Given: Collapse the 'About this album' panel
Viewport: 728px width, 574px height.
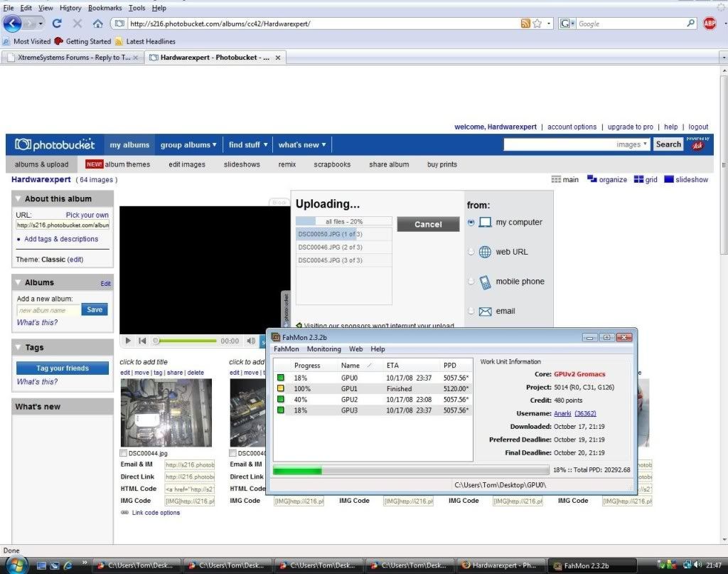Looking at the screenshot, I should click(18, 198).
